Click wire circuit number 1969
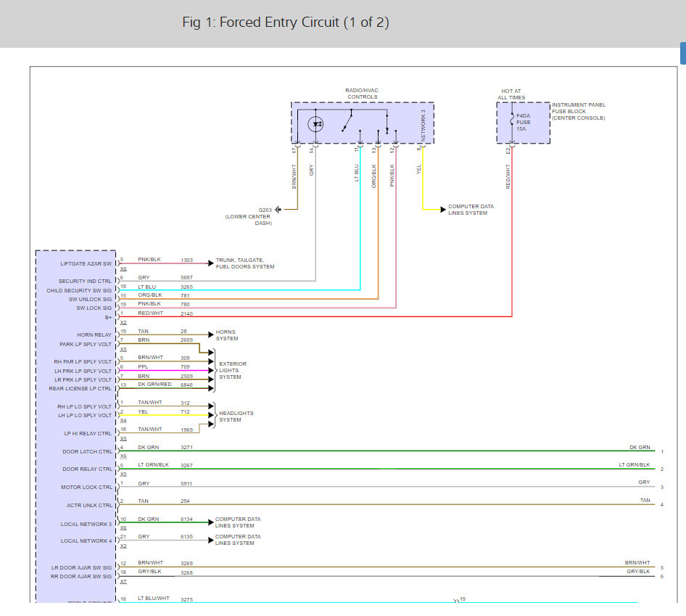 tap(187, 430)
